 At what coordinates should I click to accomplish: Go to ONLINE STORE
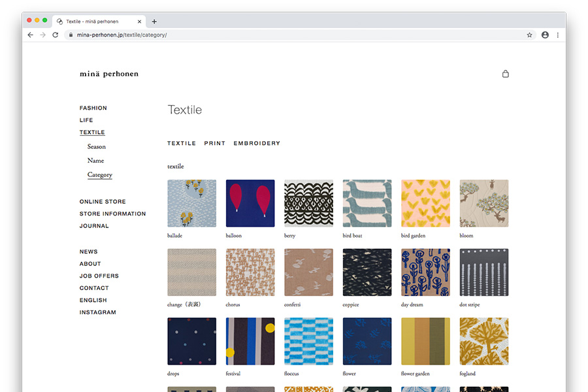pyautogui.click(x=103, y=201)
